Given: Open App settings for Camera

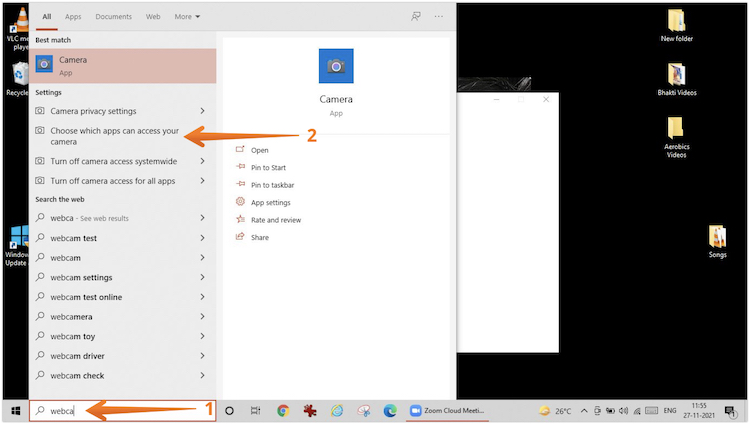Looking at the screenshot, I should tap(271, 203).
